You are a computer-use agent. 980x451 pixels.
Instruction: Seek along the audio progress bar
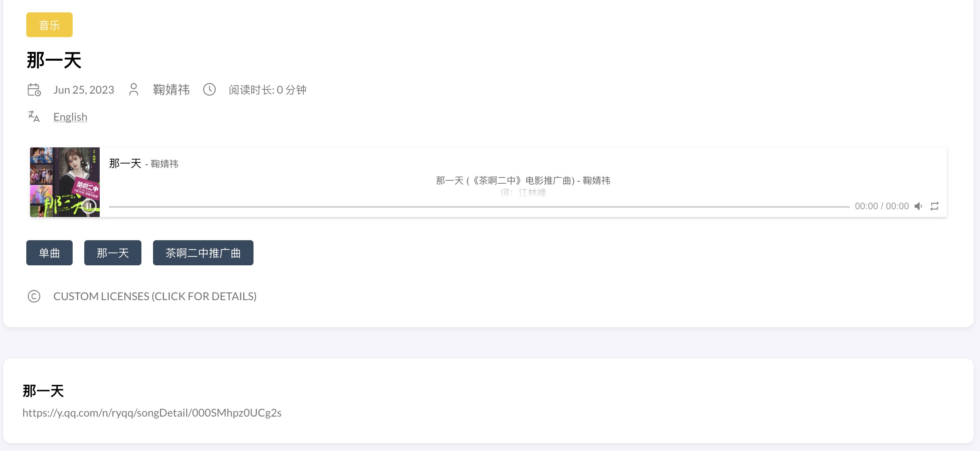pos(479,207)
